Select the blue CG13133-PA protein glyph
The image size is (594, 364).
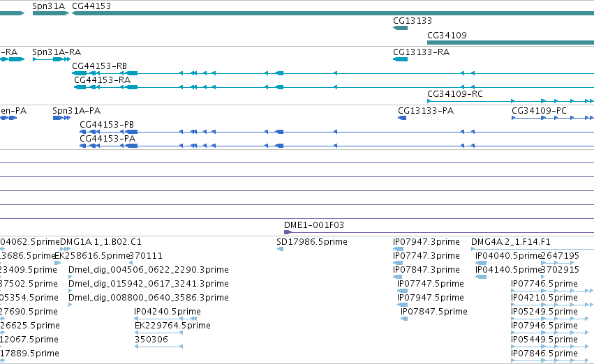click(402, 118)
